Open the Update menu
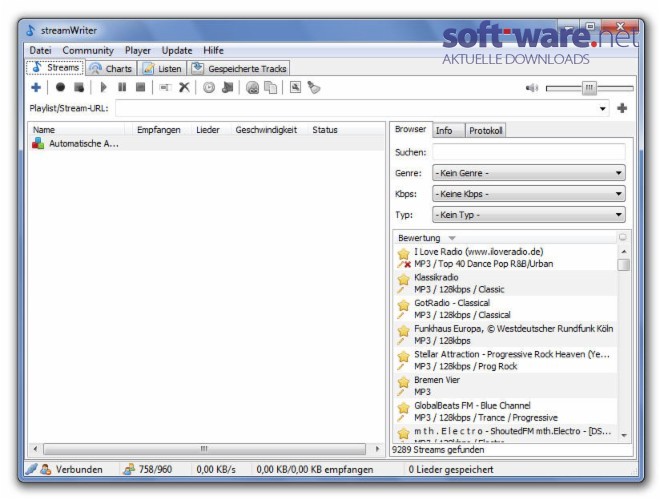Image resolution: width=660 pixels, height=500 pixels. pos(177,51)
